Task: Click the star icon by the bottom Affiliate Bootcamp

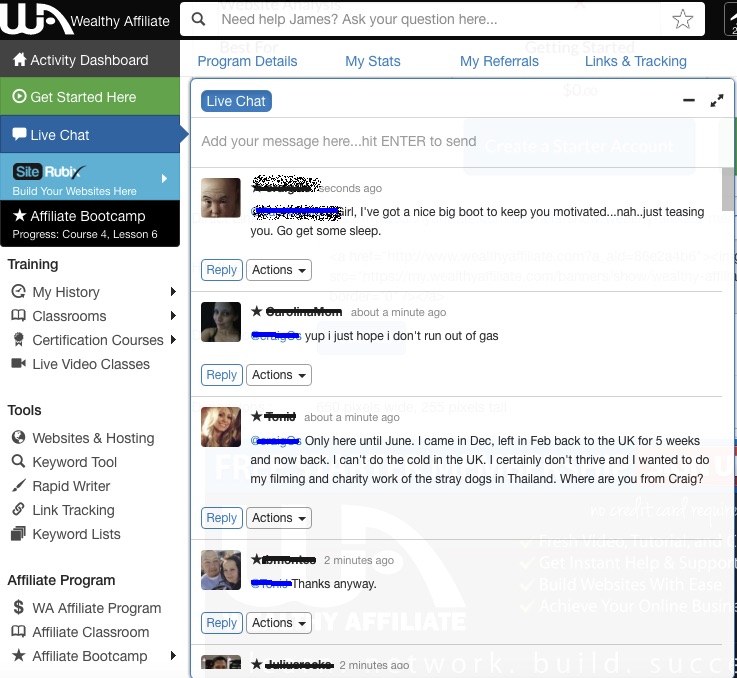Action: (18, 655)
